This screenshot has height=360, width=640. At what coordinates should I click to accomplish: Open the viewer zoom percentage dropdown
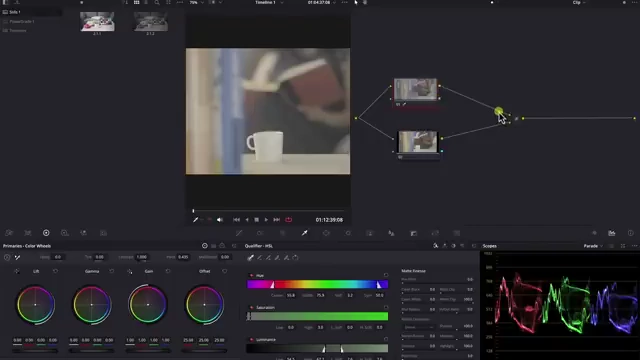[196, 2]
